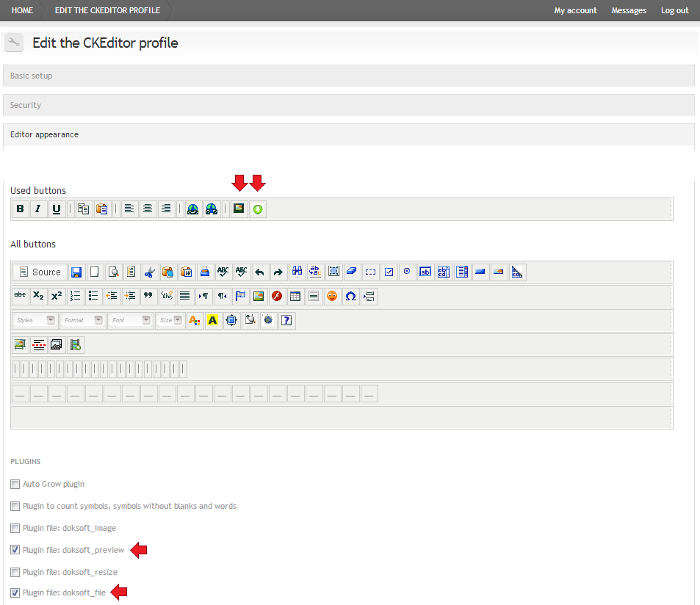Select the Source button in All buttons

(40, 272)
